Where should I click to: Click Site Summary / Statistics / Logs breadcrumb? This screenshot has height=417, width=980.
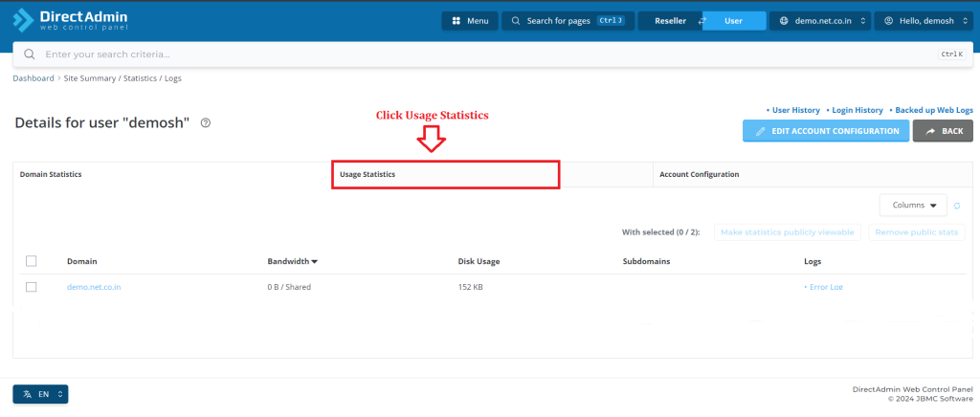[x=122, y=78]
